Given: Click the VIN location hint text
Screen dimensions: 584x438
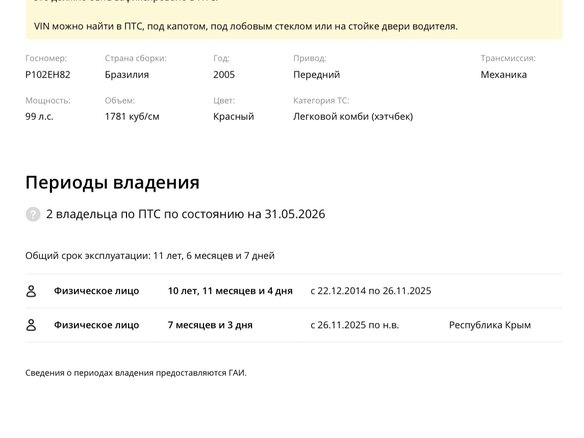Looking at the screenshot, I should (x=246, y=26).
